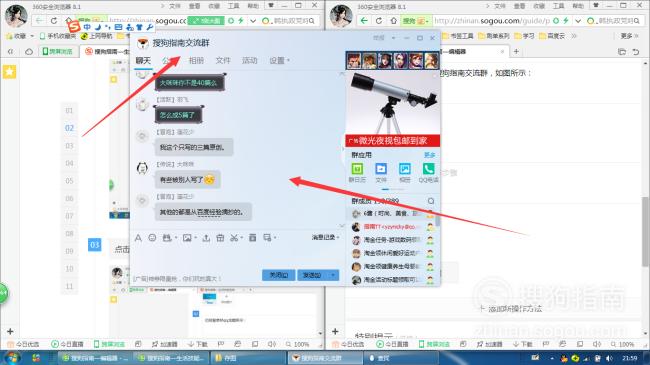Toggle the mute speaker in left browser status bar

(272, 344)
